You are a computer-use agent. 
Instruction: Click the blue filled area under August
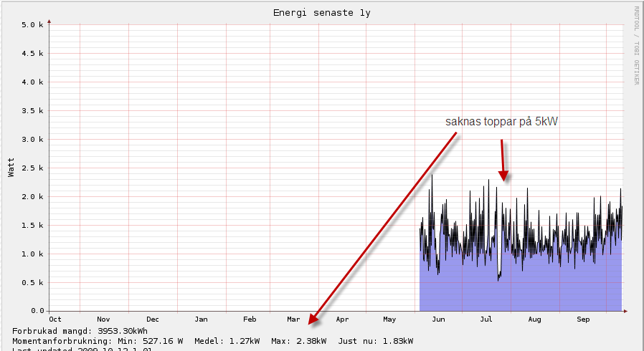[x=534, y=287]
